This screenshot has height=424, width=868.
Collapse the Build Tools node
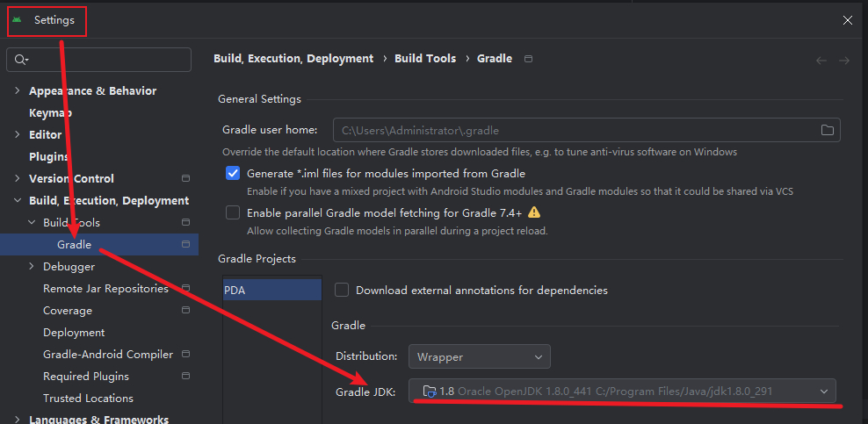pyautogui.click(x=32, y=222)
